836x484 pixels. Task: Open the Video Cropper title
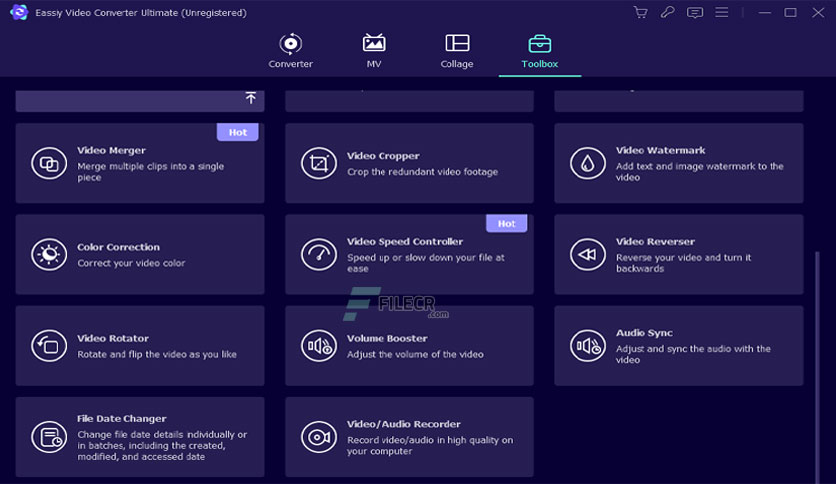click(383, 156)
